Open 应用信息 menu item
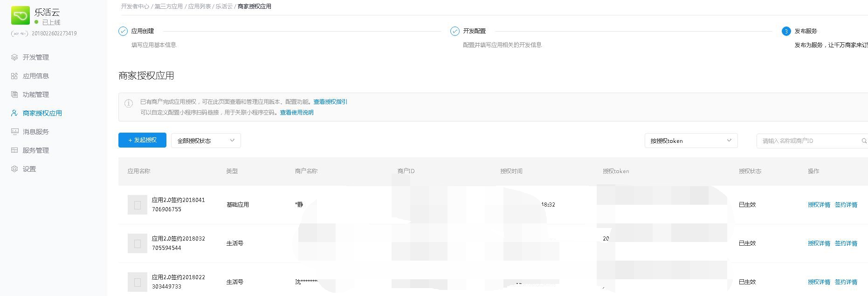The image size is (868, 296). (36, 76)
